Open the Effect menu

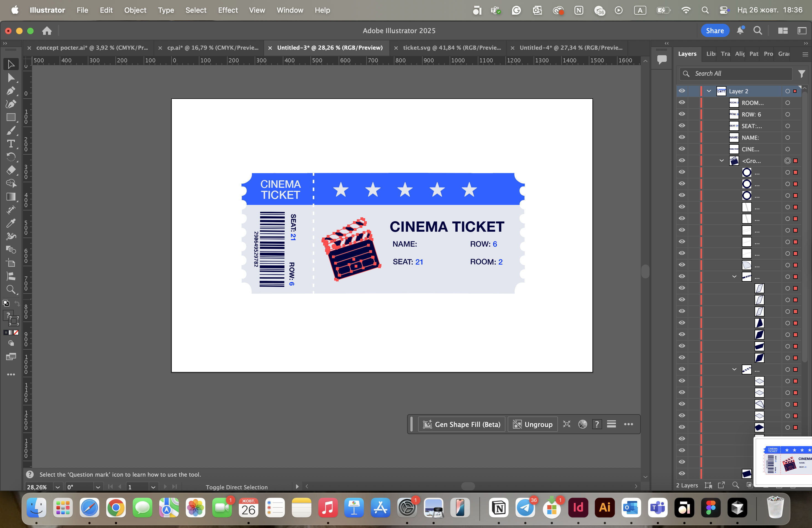pos(228,10)
